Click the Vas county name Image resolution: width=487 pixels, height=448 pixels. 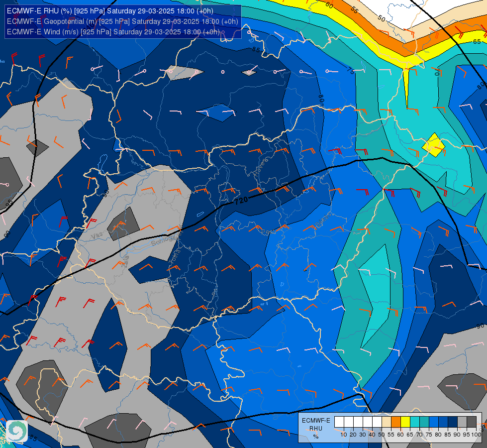pos(97,236)
